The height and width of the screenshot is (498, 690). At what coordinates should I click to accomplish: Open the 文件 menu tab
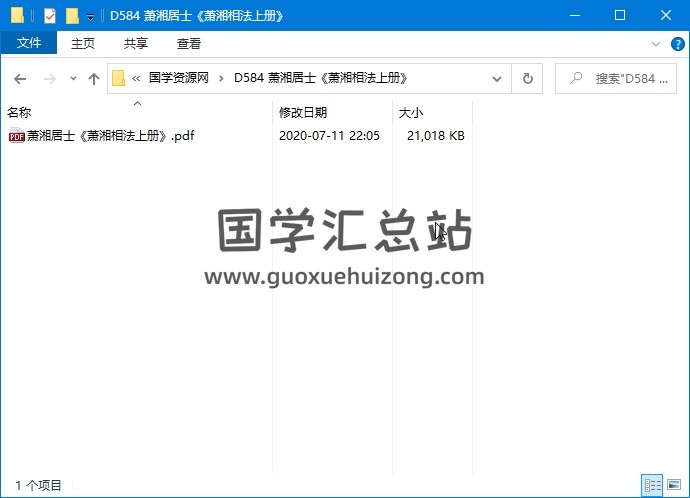point(29,43)
